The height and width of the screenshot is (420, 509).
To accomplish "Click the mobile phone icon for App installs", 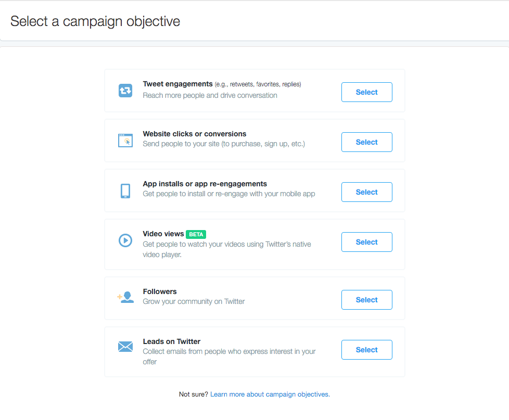I will (125, 191).
